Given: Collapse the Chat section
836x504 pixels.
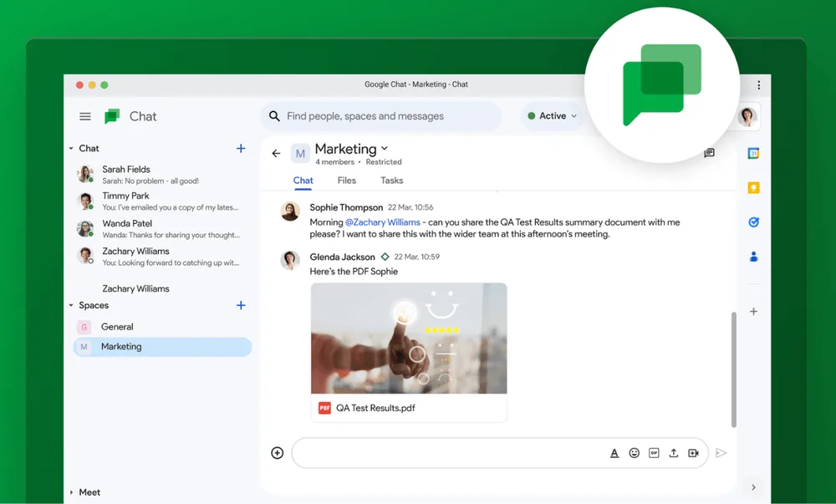Looking at the screenshot, I should [x=71, y=148].
